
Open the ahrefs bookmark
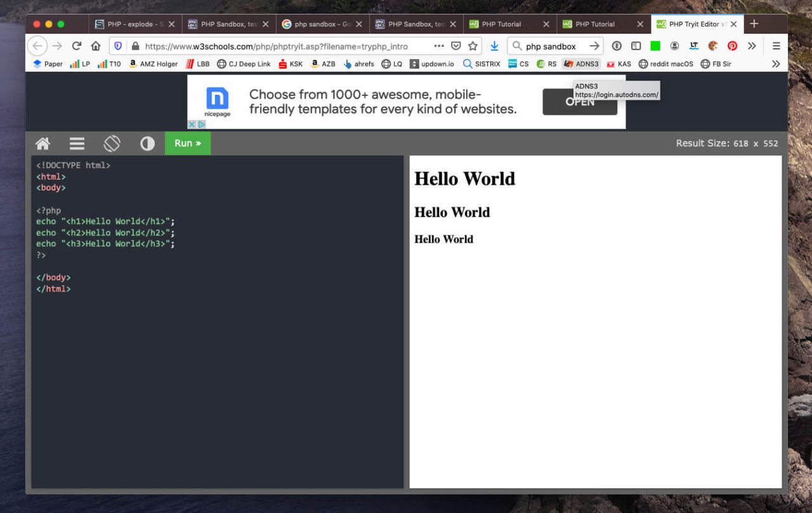363,63
